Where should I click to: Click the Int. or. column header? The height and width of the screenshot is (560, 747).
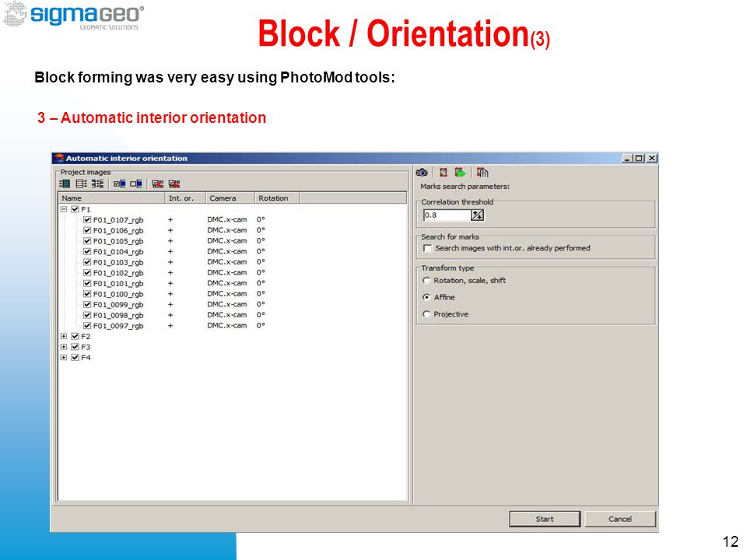(185, 198)
